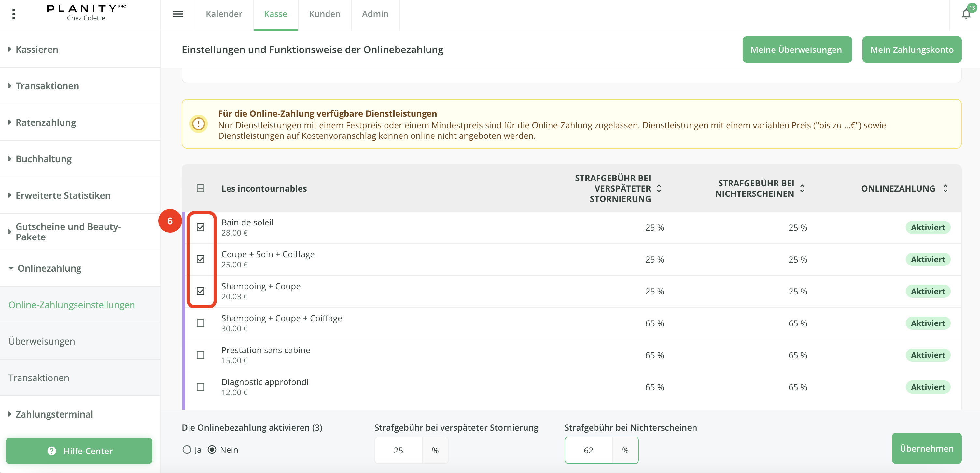This screenshot has height=473, width=980.
Task: Open the three-dot options menu
Action: coord(14,14)
